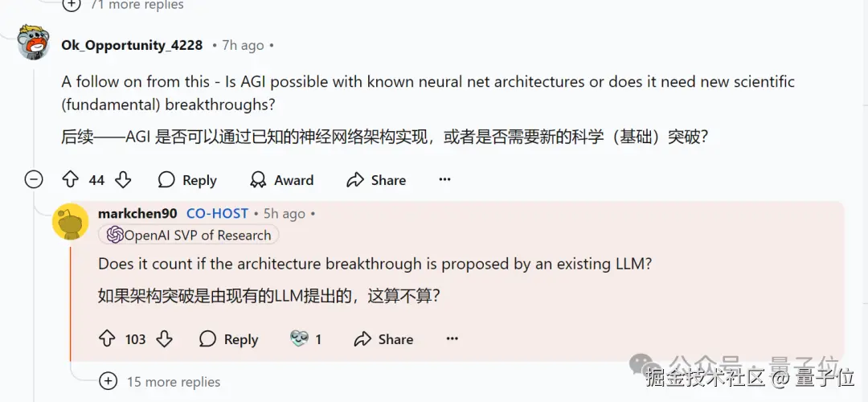
Task: Open more options on Ok_Opportunity_4228's comment
Action: 444,180
